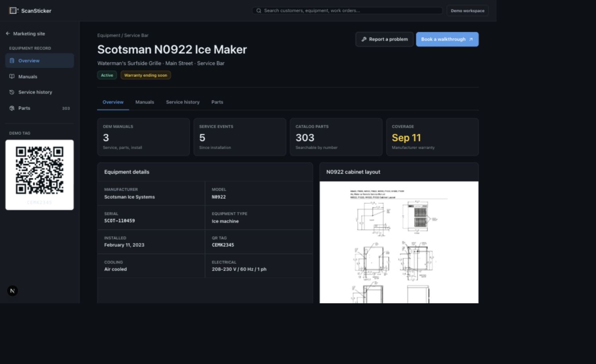
Task: Click the Manufacturer warranty caption
Action: pyautogui.click(x=413, y=148)
